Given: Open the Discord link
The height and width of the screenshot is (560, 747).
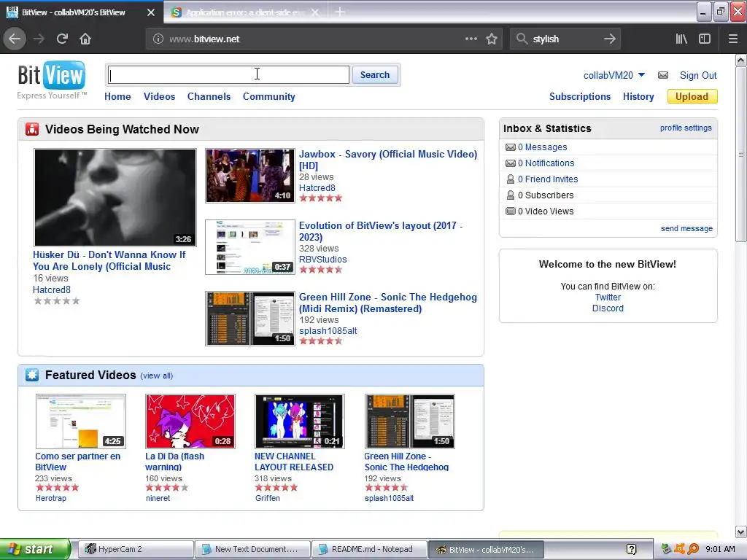Looking at the screenshot, I should pyautogui.click(x=608, y=308).
